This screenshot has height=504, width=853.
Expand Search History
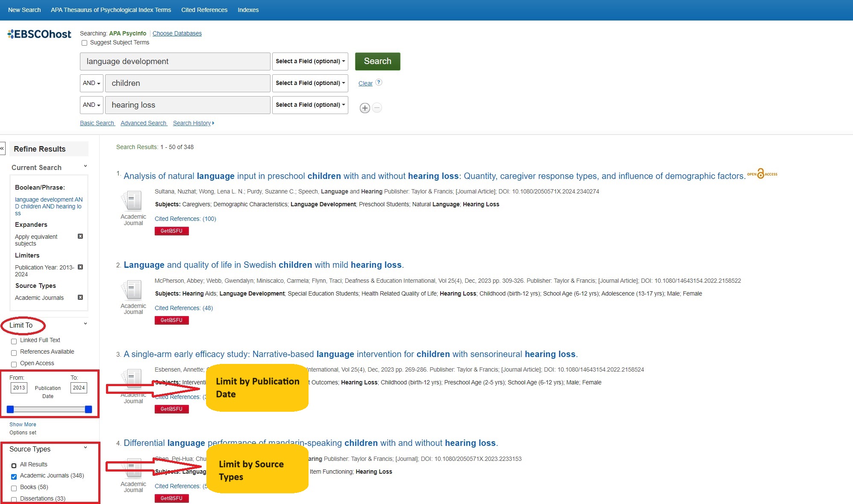tap(194, 123)
